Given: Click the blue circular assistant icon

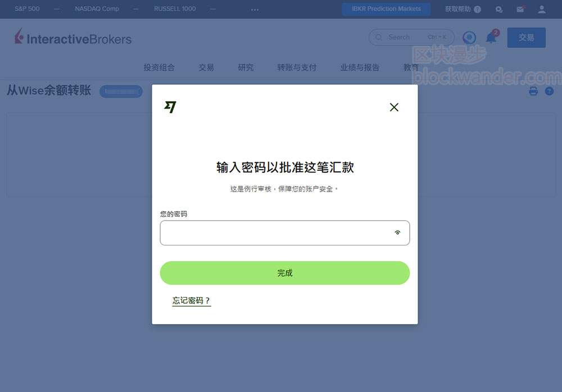Looking at the screenshot, I should click(x=469, y=37).
